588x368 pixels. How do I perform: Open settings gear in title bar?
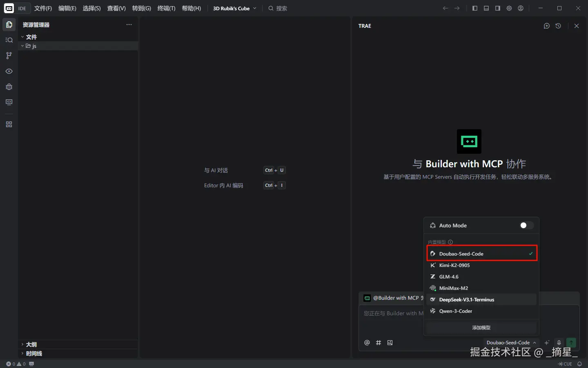pos(509,8)
